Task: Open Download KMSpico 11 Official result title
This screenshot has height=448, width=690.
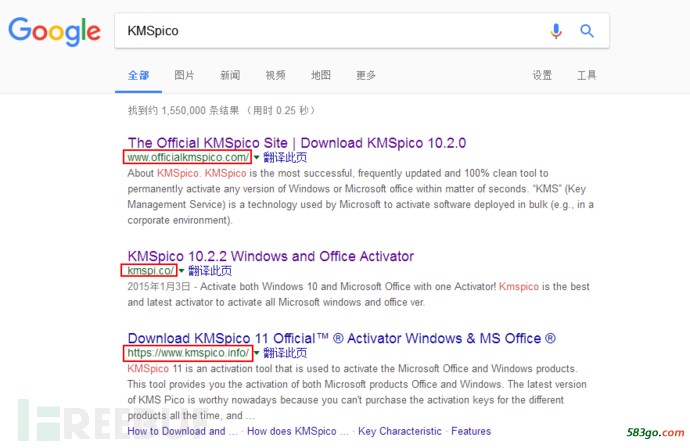Action: (x=341, y=338)
